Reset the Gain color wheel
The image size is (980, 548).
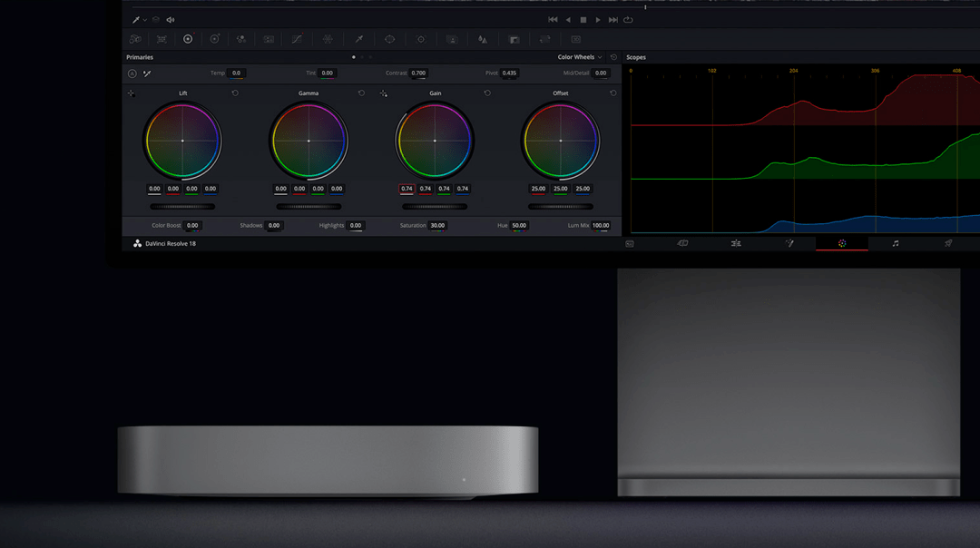point(487,93)
